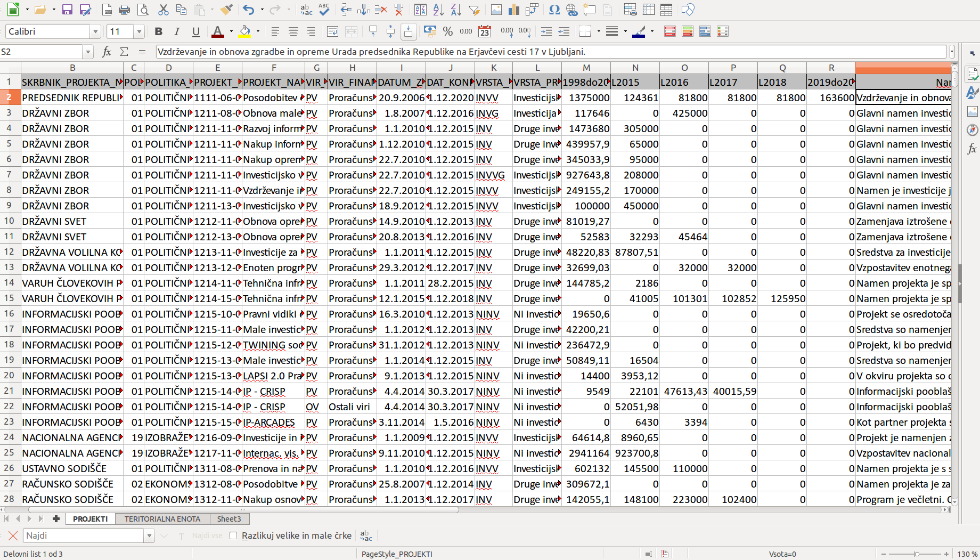980x560 pixels.
Task: Align cell content left
Action: click(x=275, y=31)
